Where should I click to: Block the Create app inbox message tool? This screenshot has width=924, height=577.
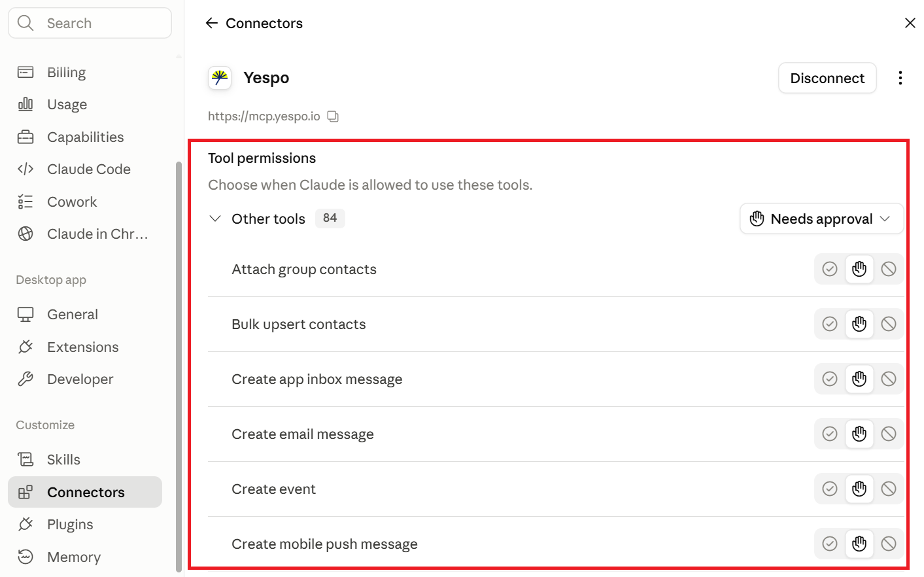[x=889, y=379]
